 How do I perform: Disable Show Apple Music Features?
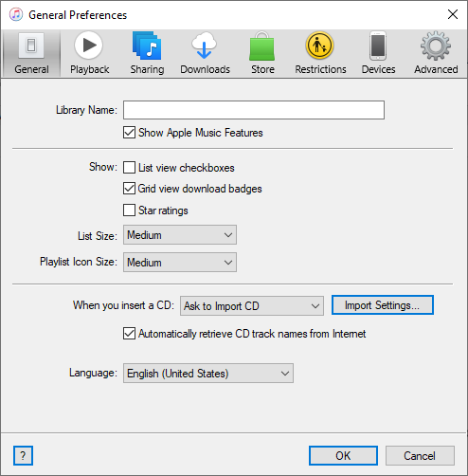click(129, 133)
